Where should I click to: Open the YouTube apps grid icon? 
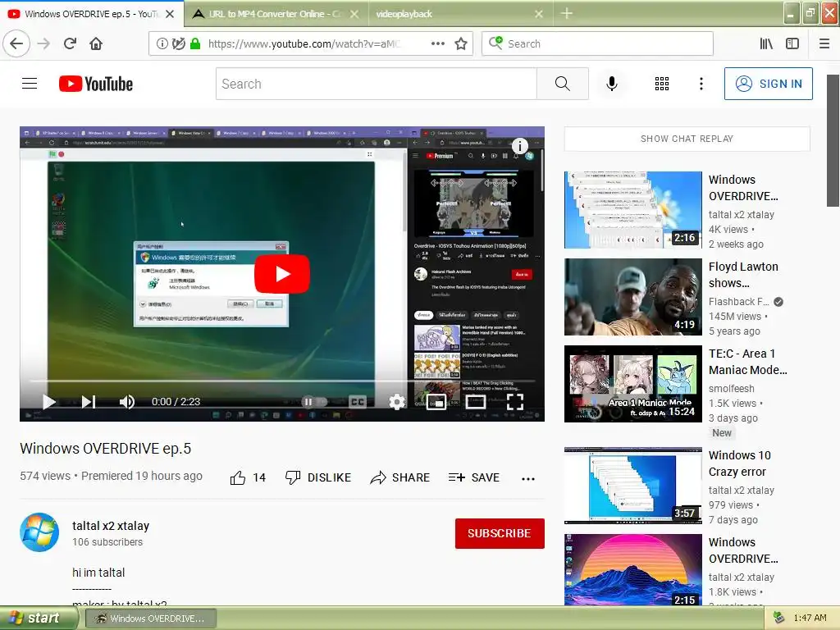[662, 84]
